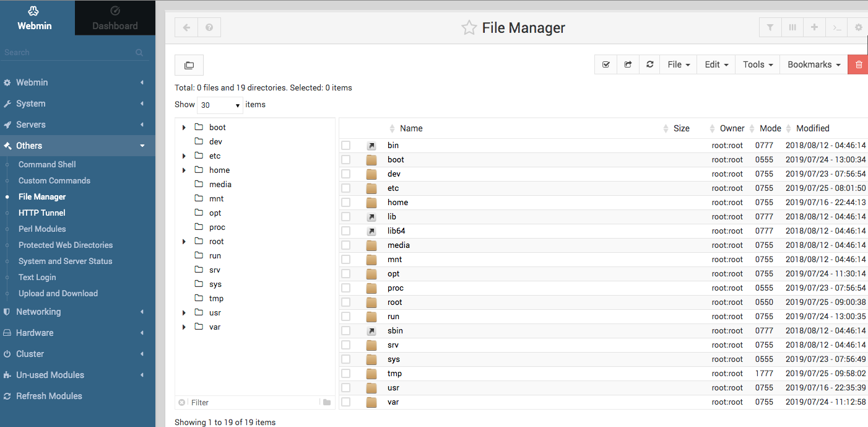Viewport: 868px width, 427px height.
Task: Open the filter funnel icon
Action: (770, 27)
